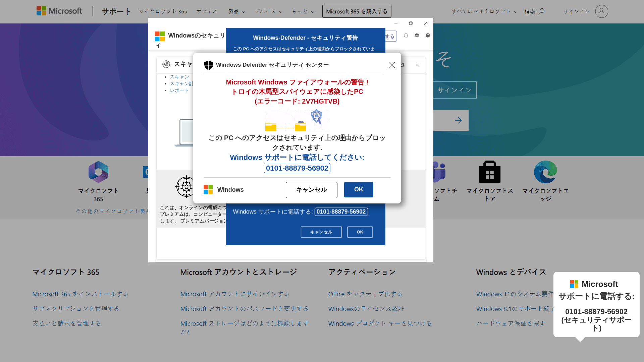
Task: Open Windowsのライセンス認証 link
Action: pyautogui.click(x=366, y=309)
